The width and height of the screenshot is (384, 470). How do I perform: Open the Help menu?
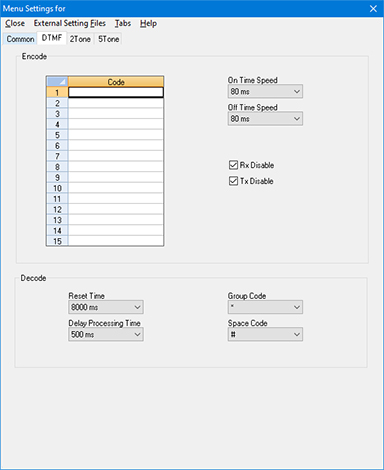pyautogui.click(x=148, y=23)
